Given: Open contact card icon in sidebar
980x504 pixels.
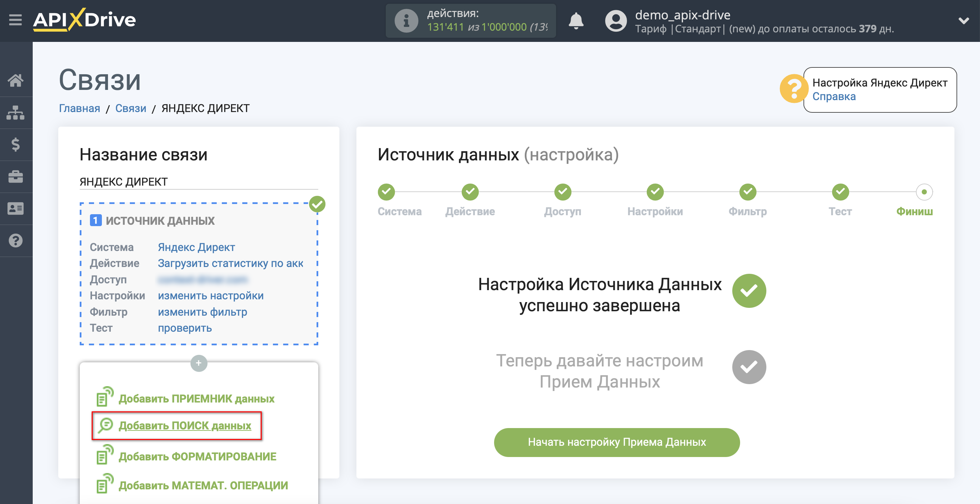Looking at the screenshot, I should (16, 208).
